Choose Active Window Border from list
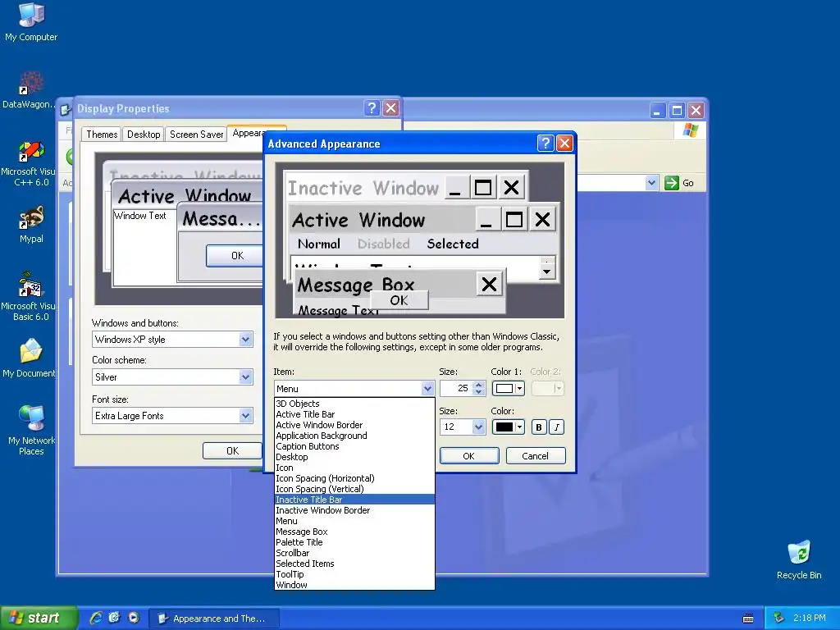The height and width of the screenshot is (630, 840). coord(354,425)
